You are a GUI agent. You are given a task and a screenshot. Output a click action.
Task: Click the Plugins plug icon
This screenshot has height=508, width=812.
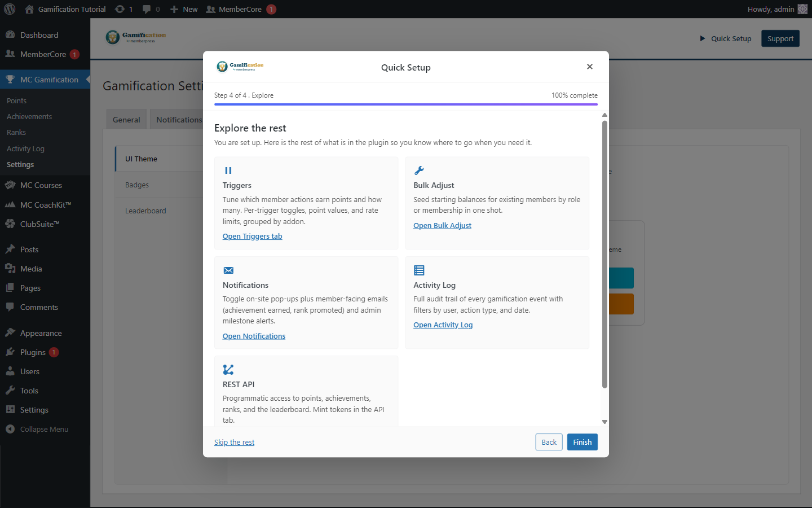pos(10,352)
